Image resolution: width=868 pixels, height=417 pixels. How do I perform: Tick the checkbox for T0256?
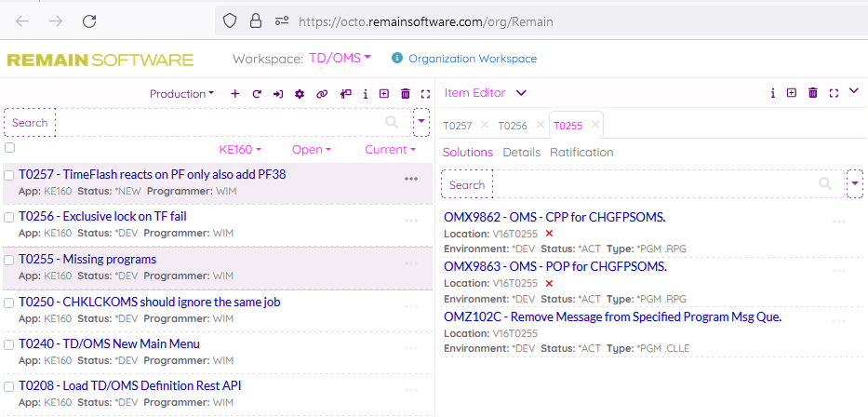coord(9,217)
